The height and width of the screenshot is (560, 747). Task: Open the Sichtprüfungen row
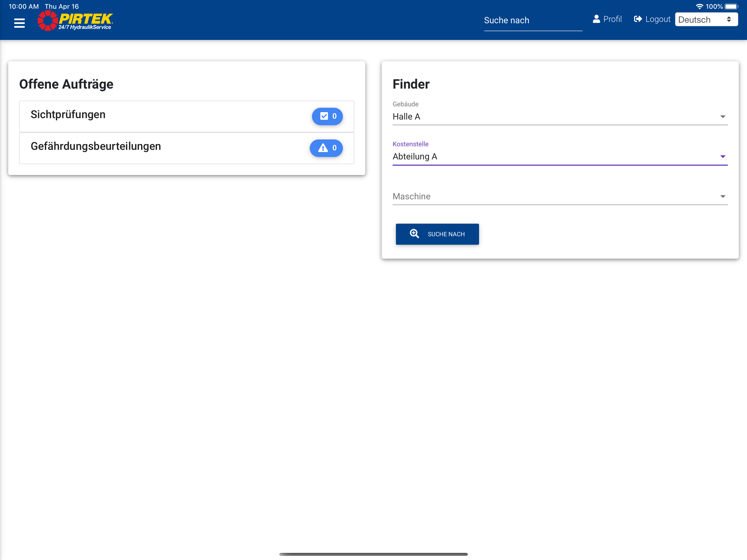pos(186,116)
